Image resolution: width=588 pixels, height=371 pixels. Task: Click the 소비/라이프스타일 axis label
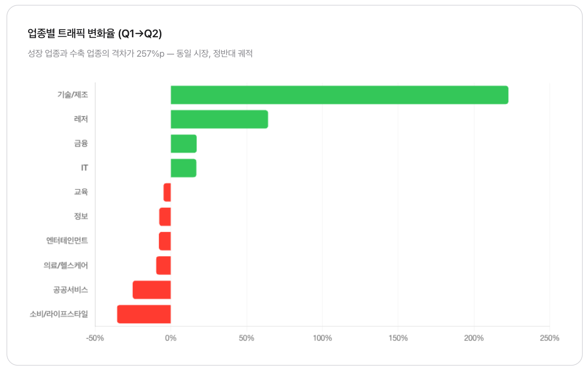coord(59,314)
